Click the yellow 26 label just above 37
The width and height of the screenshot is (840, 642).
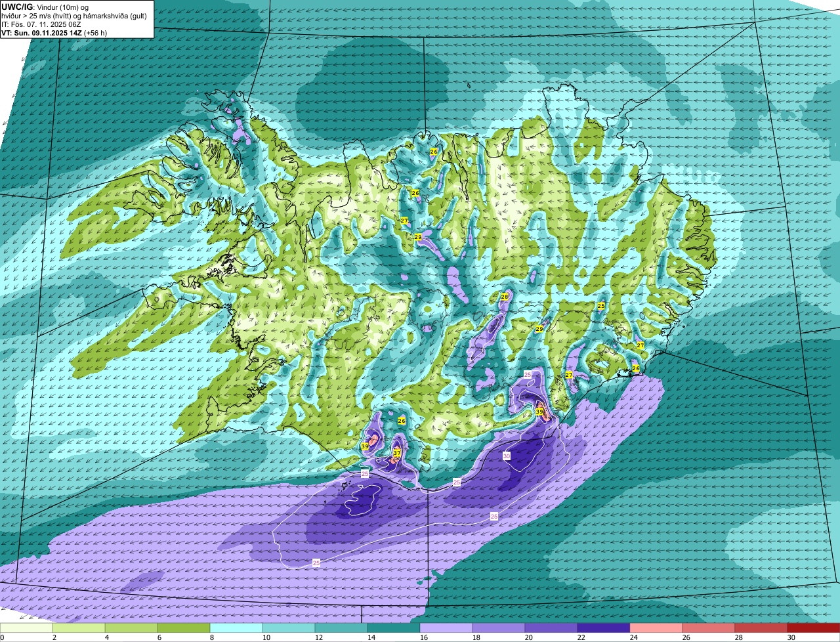pyautogui.click(x=402, y=420)
